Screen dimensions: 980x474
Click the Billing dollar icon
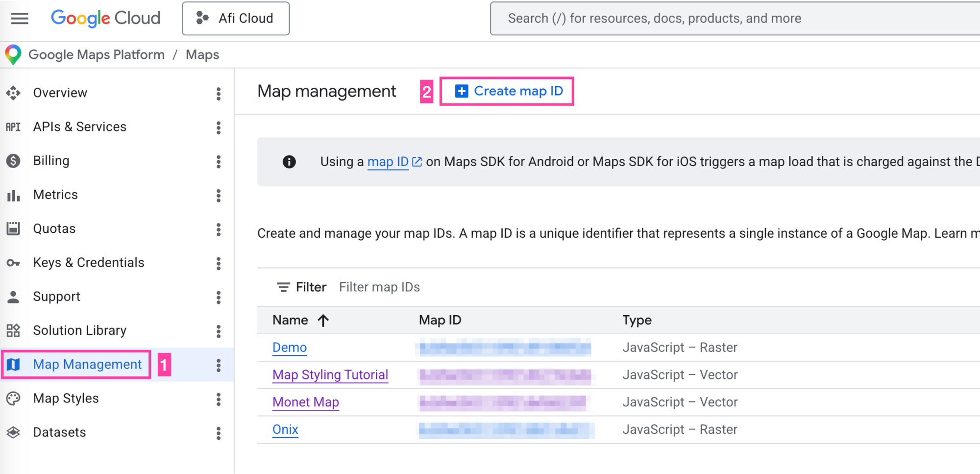[x=13, y=161]
